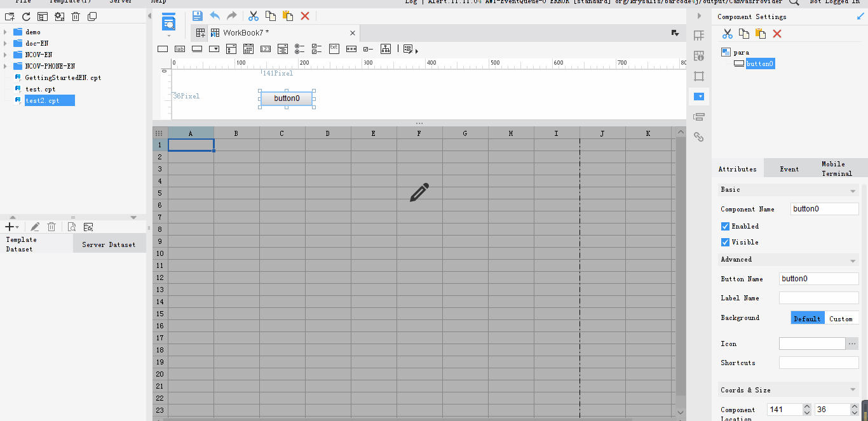Click the delete trash icon above file tree
Screen dimensions: 868x421
tap(76, 17)
